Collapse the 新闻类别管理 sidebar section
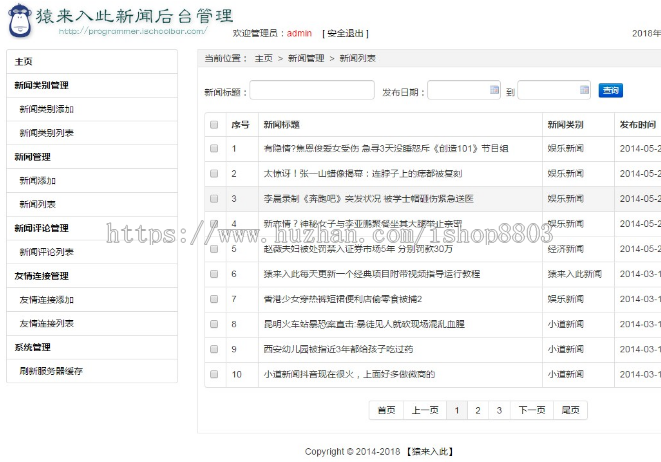 click(41, 86)
